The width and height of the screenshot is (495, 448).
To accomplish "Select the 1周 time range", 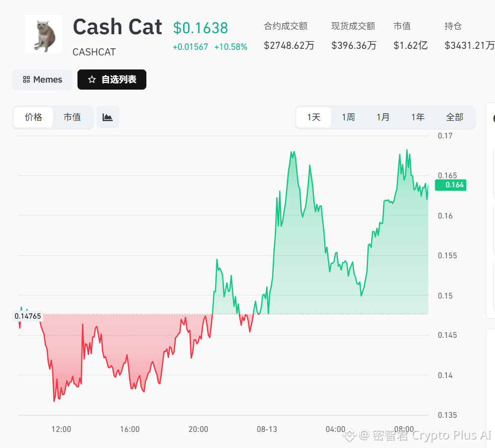I will coord(349,117).
